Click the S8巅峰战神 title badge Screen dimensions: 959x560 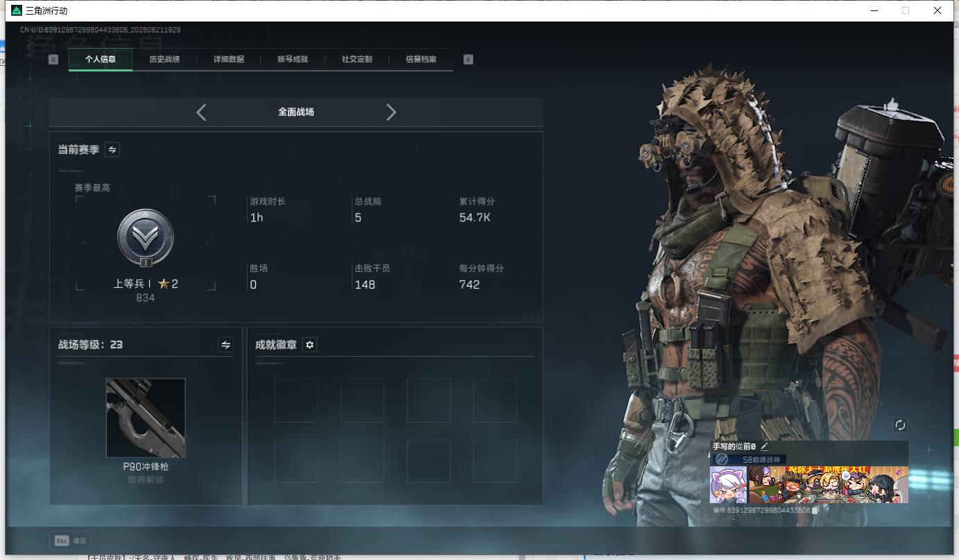point(749,459)
